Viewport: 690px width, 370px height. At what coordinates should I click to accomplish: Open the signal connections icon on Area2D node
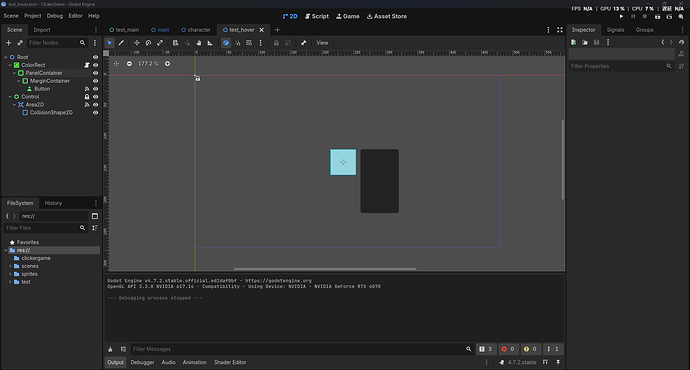[x=87, y=105]
